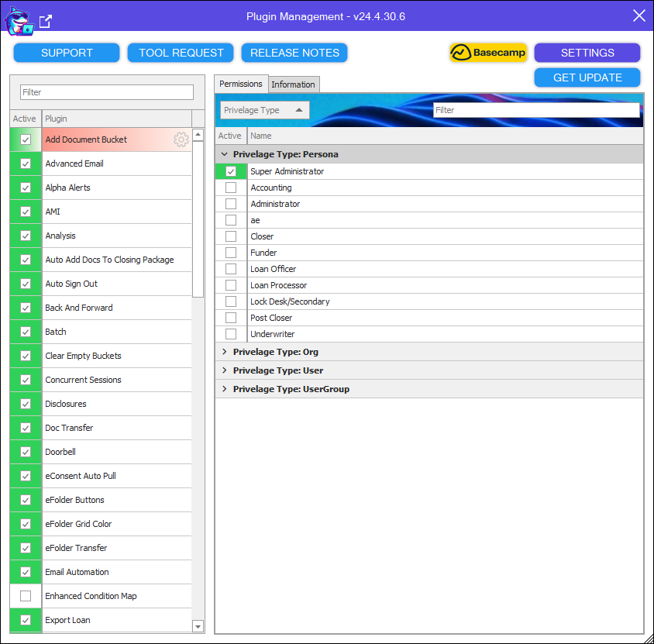The height and width of the screenshot is (644, 654).
Task: Close the Plugin Management window
Action: pyautogui.click(x=639, y=16)
